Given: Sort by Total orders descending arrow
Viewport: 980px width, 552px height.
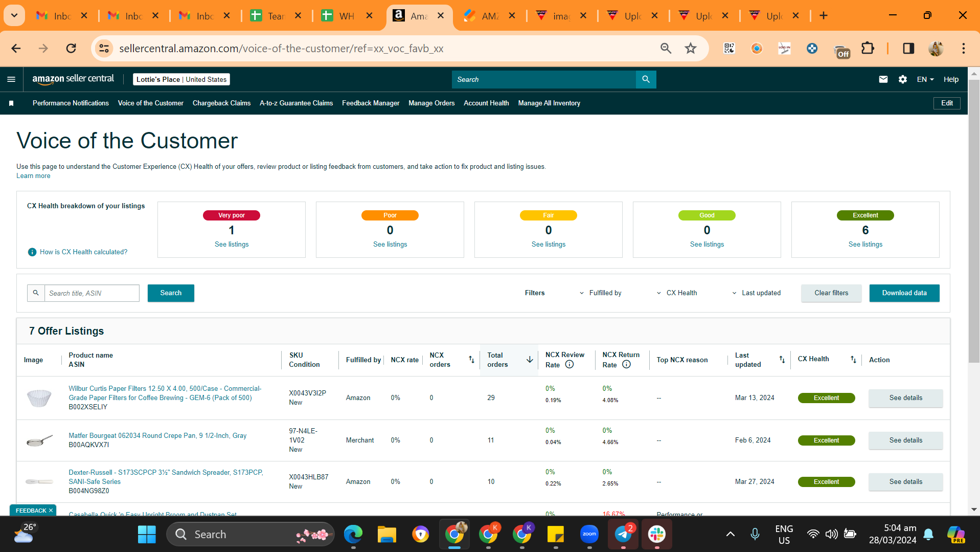Looking at the screenshot, I should [x=530, y=360].
